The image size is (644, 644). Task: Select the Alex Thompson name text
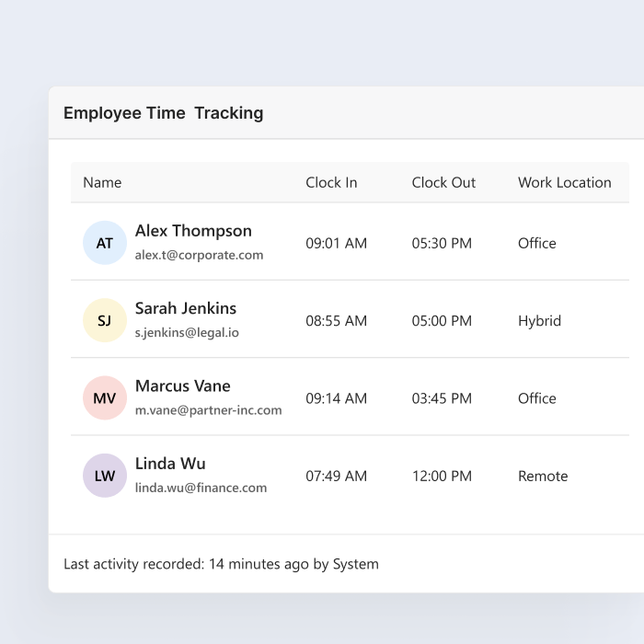193,231
